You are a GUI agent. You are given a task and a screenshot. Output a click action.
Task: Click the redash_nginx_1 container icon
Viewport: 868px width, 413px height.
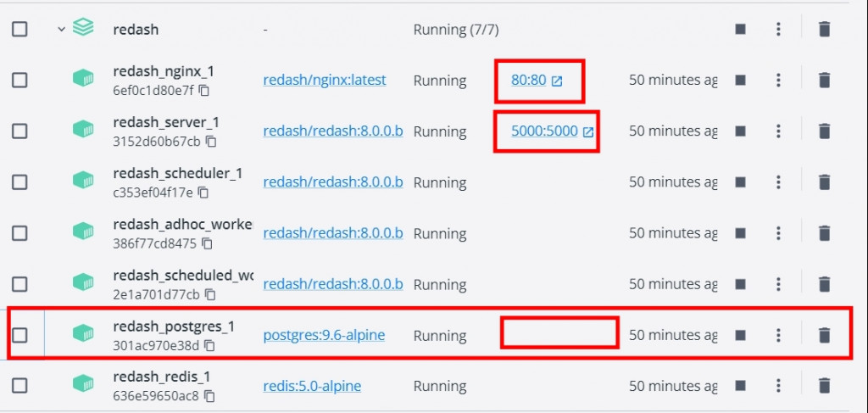point(83,78)
